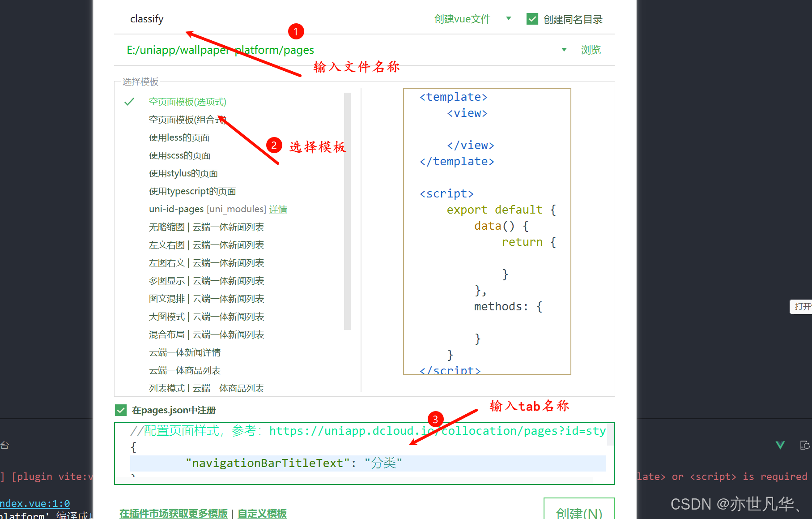Select template 图文混排 | 云端一体新闻列表
Viewport: 812px width, 519px height.
[206, 299]
